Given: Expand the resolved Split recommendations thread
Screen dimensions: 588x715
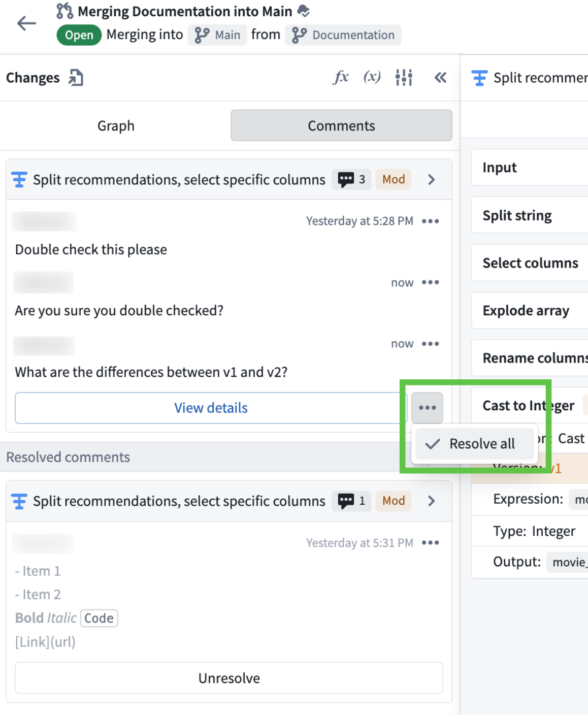Looking at the screenshot, I should click(x=431, y=501).
